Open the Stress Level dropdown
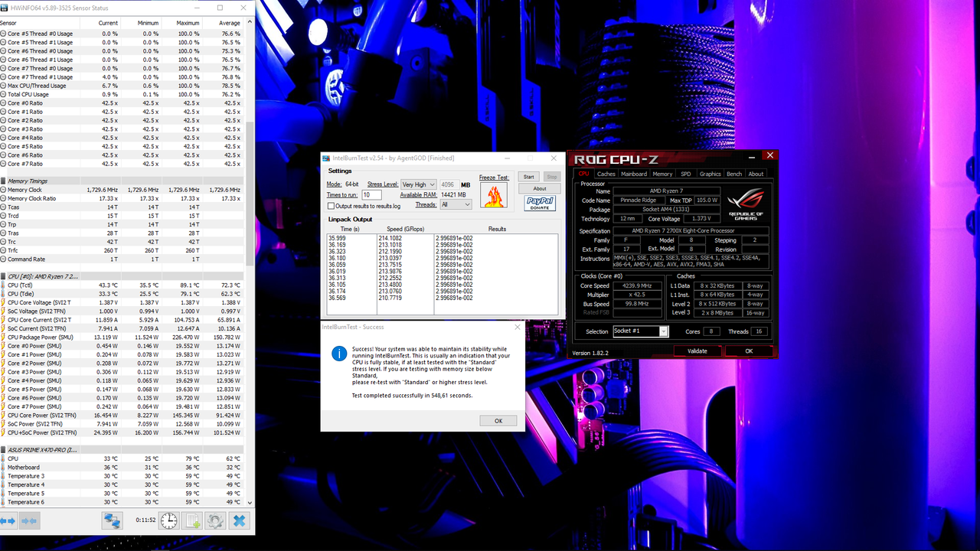The image size is (980, 551). pos(418,184)
